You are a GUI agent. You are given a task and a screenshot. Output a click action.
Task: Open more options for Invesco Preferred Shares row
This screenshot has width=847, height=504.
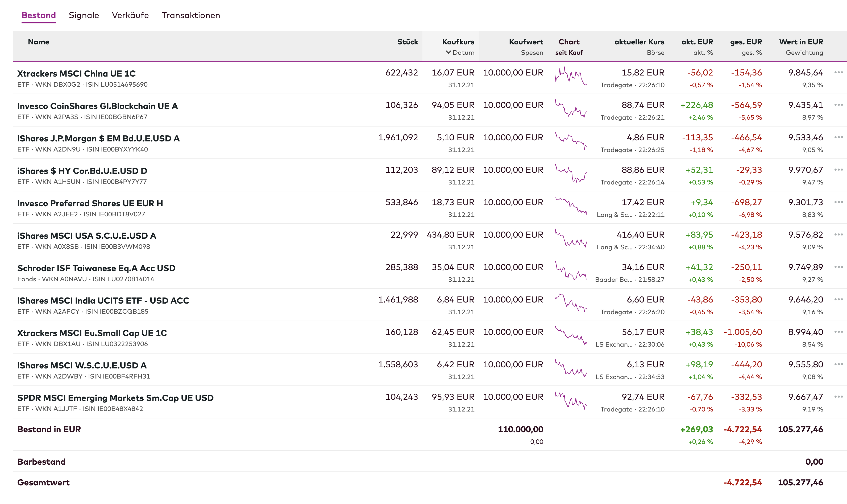pyautogui.click(x=838, y=202)
